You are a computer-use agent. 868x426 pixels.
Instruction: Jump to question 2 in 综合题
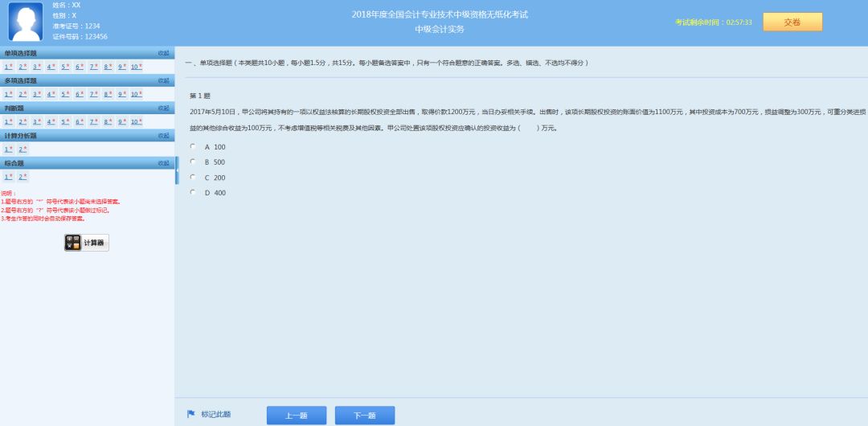point(23,177)
